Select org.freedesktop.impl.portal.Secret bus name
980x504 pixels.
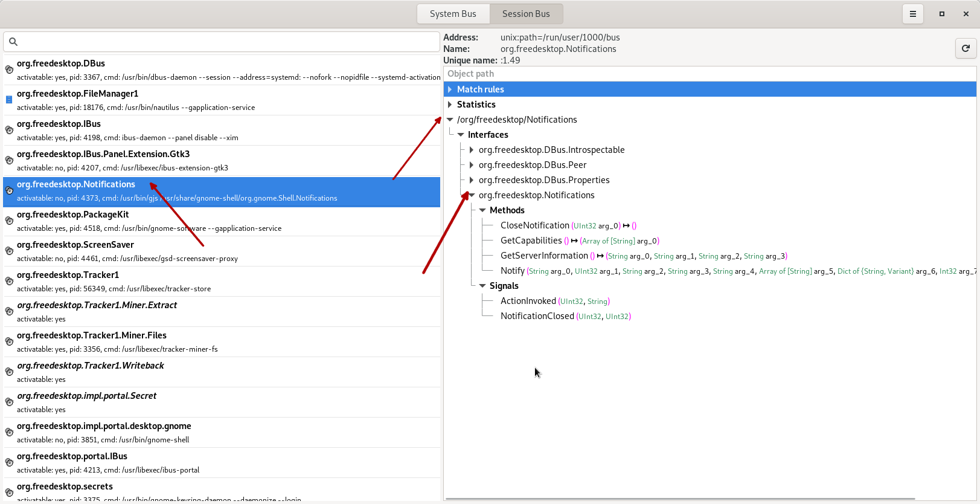tap(222, 402)
